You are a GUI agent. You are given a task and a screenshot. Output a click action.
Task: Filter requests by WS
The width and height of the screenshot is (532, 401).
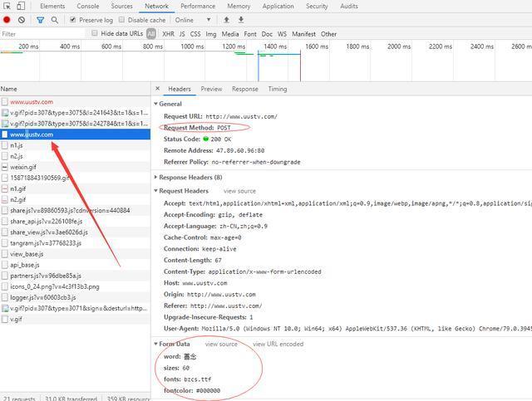[282, 34]
